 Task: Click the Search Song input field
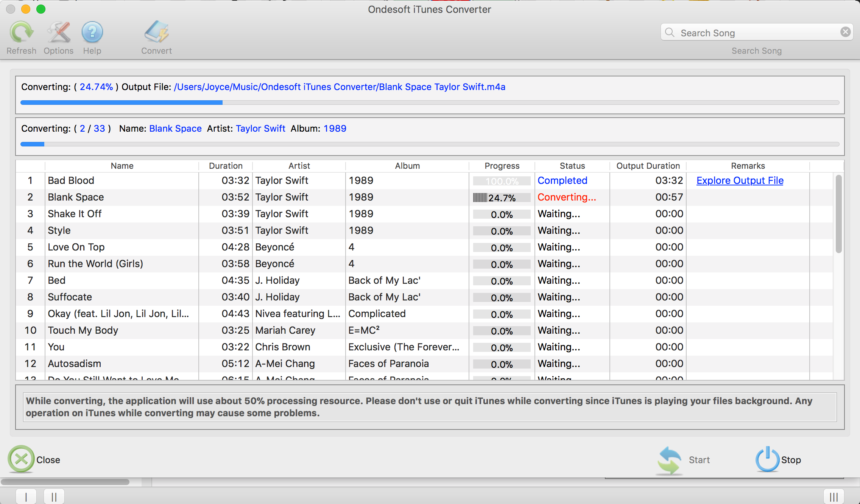click(x=757, y=32)
